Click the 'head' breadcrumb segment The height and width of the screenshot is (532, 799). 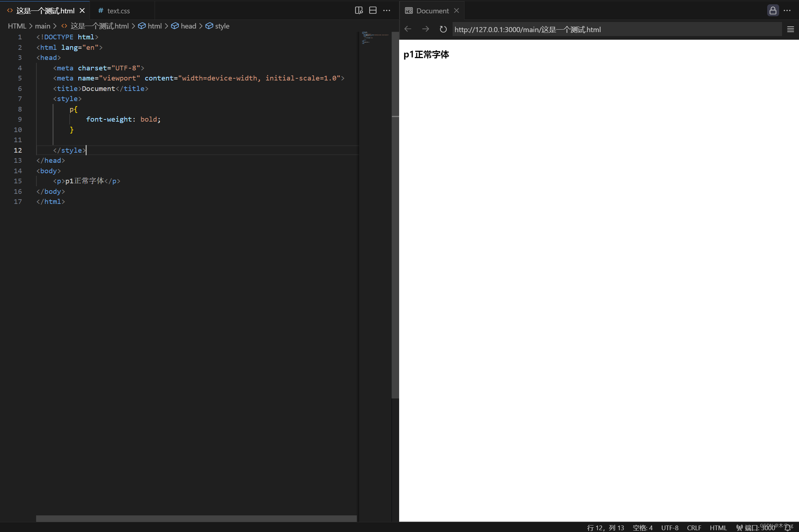coord(188,26)
